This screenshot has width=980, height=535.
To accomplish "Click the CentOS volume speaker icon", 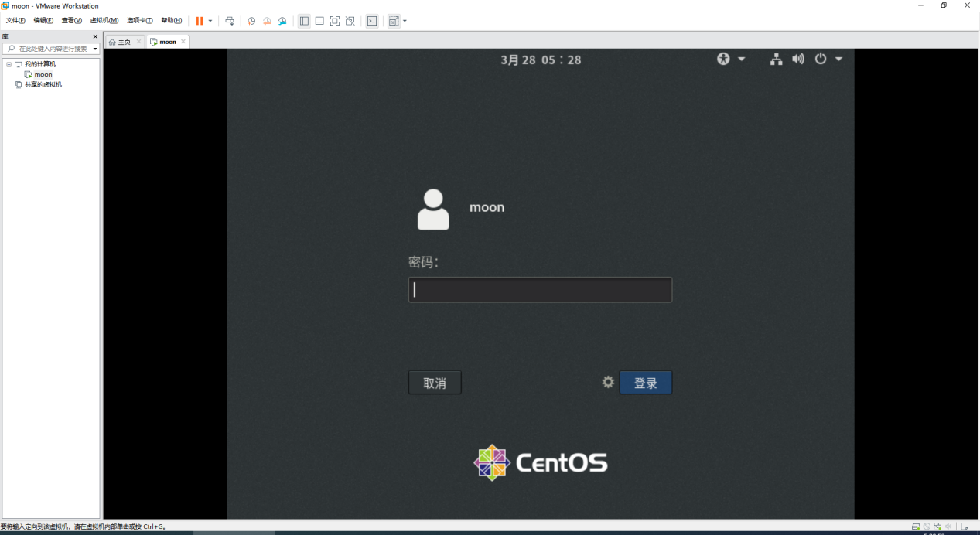I will [798, 59].
